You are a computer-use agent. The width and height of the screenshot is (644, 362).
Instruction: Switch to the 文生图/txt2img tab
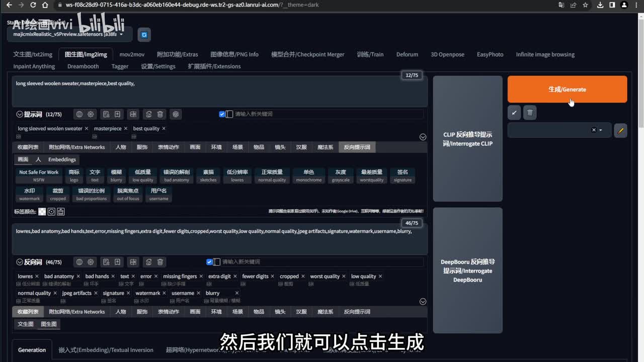(33, 54)
